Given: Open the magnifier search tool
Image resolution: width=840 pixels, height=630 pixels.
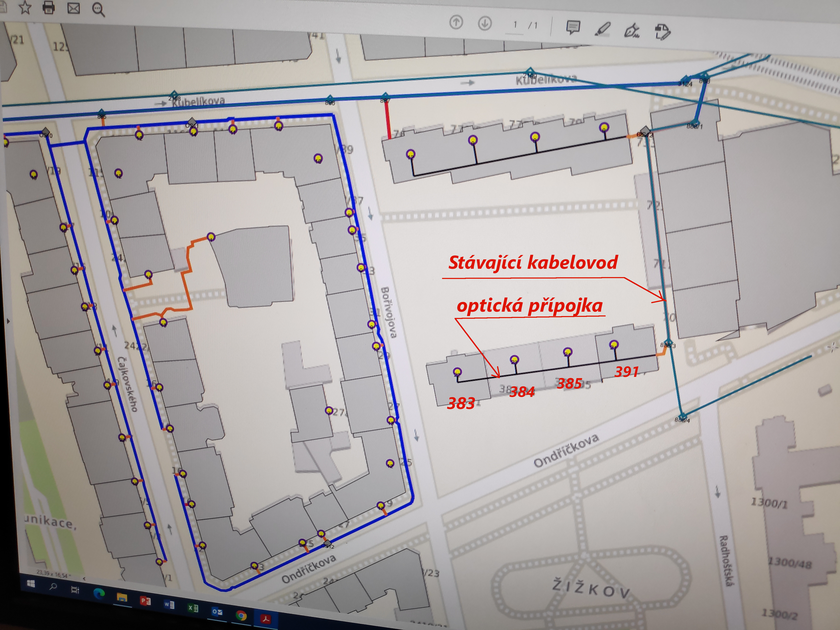Looking at the screenshot, I should click(x=98, y=10).
